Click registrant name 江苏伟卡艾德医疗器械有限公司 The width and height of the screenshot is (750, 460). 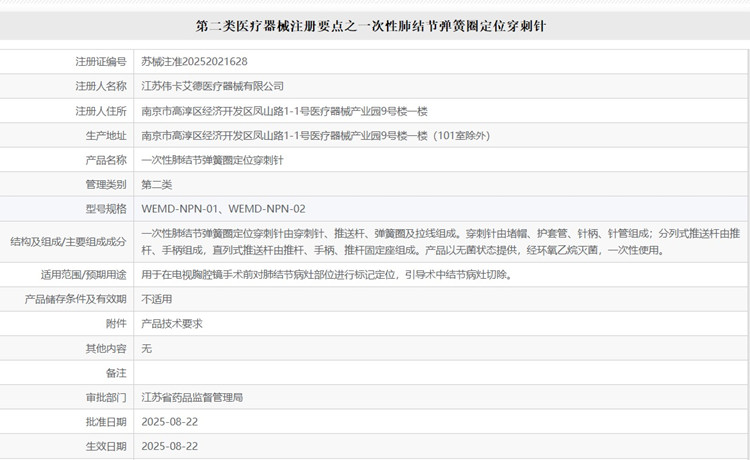212,86
